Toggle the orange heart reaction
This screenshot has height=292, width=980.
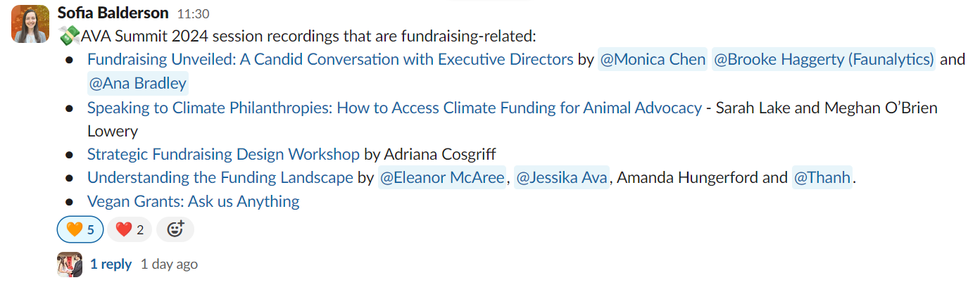pyautogui.click(x=80, y=229)
